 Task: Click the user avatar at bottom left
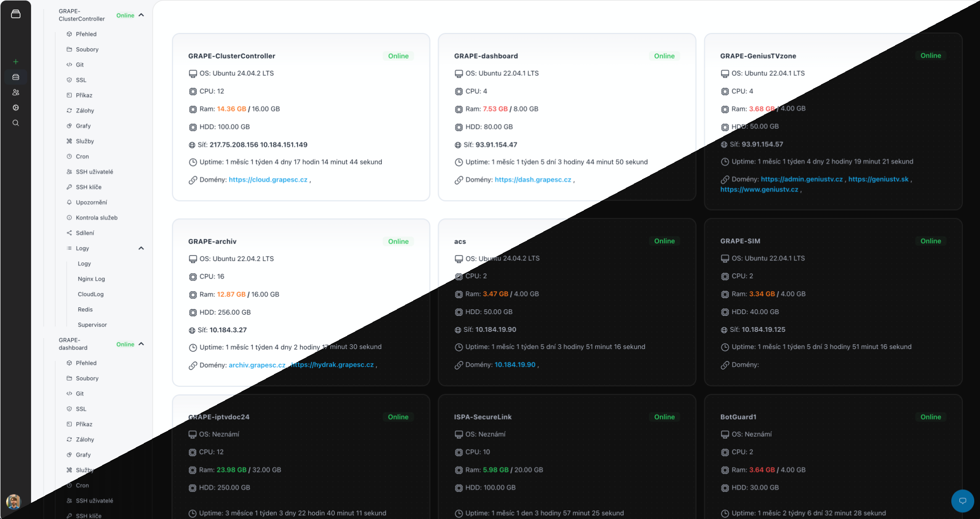click(13, 501)
